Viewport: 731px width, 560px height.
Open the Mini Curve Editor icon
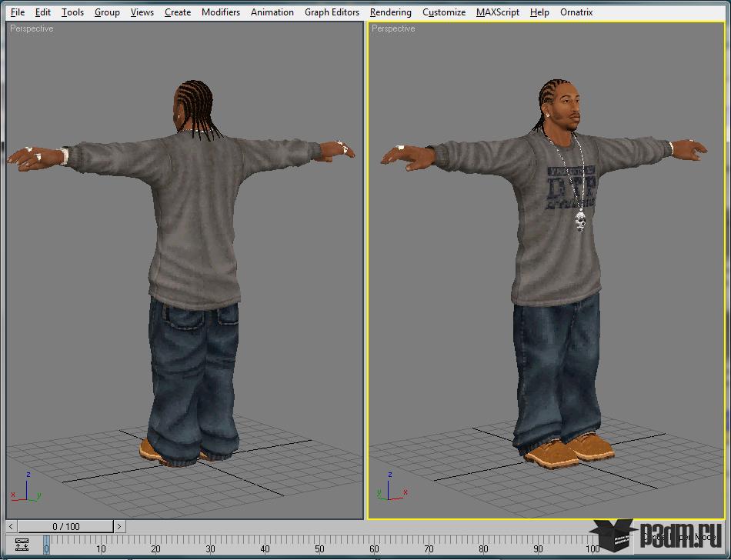pyautogui.click(x=22, y=544)
